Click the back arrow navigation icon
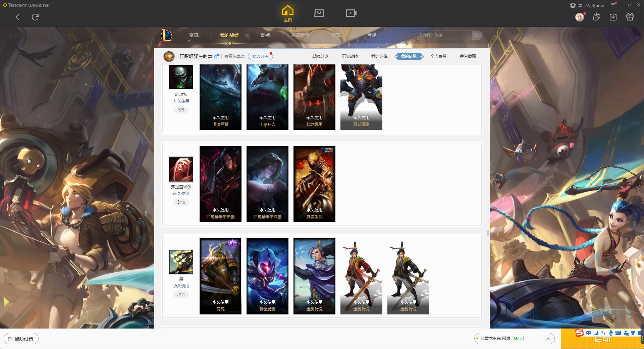The image size is (644, 349). [18, 17]
